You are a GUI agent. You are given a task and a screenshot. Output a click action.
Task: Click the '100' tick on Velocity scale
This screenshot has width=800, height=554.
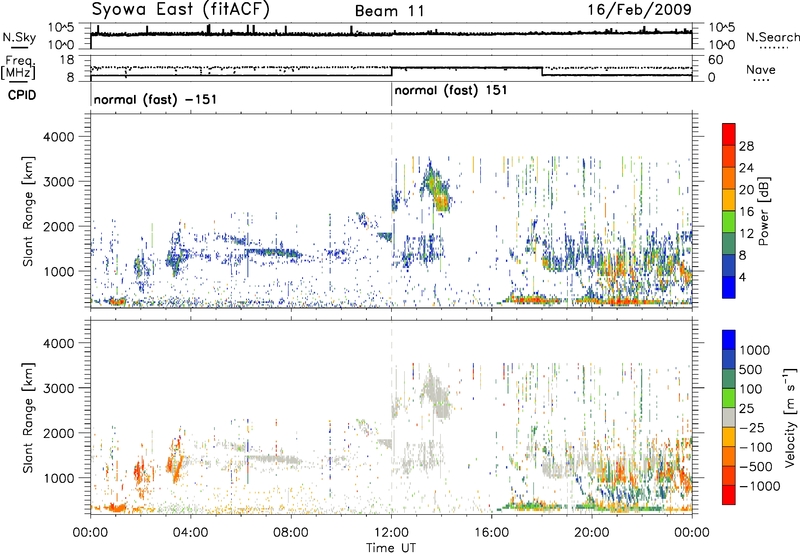pos(751,389)
